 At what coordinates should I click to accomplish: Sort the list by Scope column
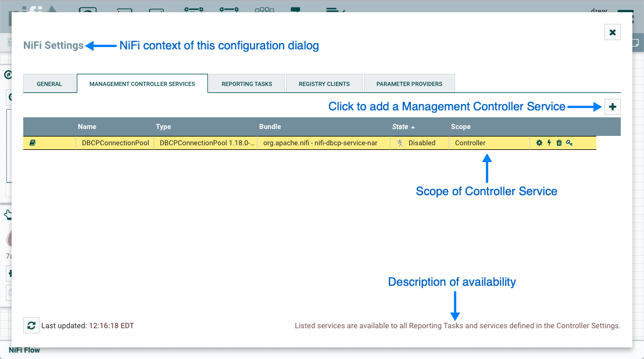point(461,127)
